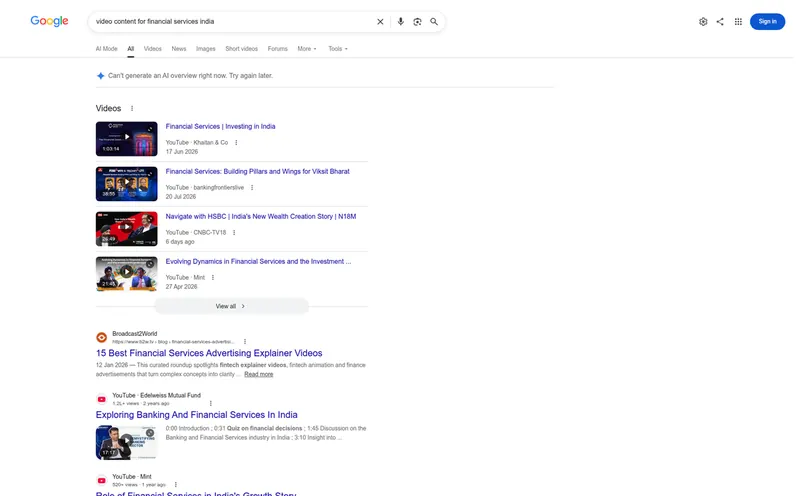Open Building Pillars and Wings for Viksit Bharat link
Image resolution: width=800 pixels, height=496 pixels.
click(258, 171)
